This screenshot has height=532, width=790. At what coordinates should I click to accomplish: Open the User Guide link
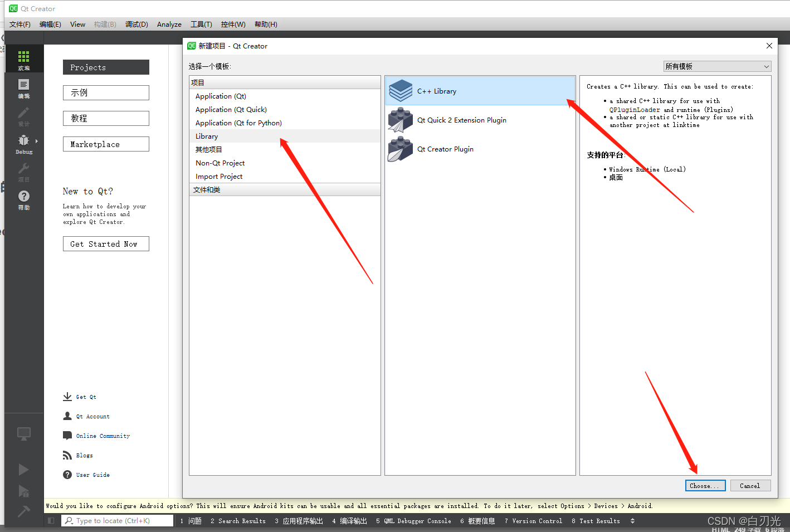pos(93,475)
